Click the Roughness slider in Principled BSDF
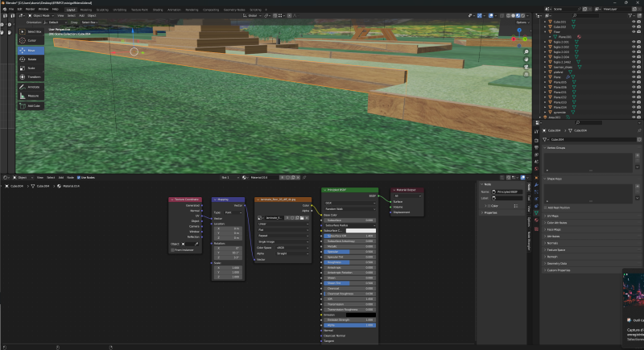The height and width of the screenshot is (350, 644). tap(350, 262)
